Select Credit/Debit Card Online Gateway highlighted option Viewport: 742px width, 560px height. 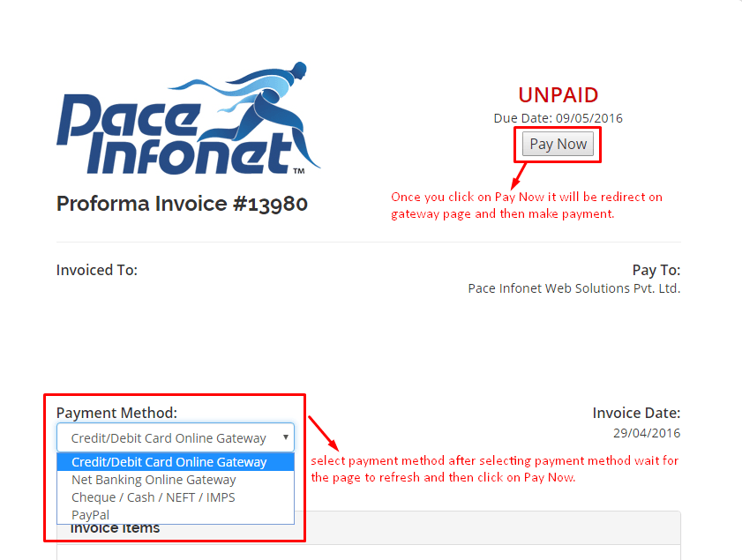pyautogui.click(x=176, y=461)
